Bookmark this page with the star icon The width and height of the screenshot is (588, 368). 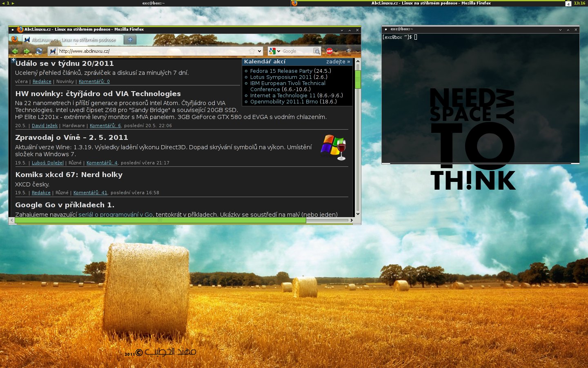coord(252,51)
